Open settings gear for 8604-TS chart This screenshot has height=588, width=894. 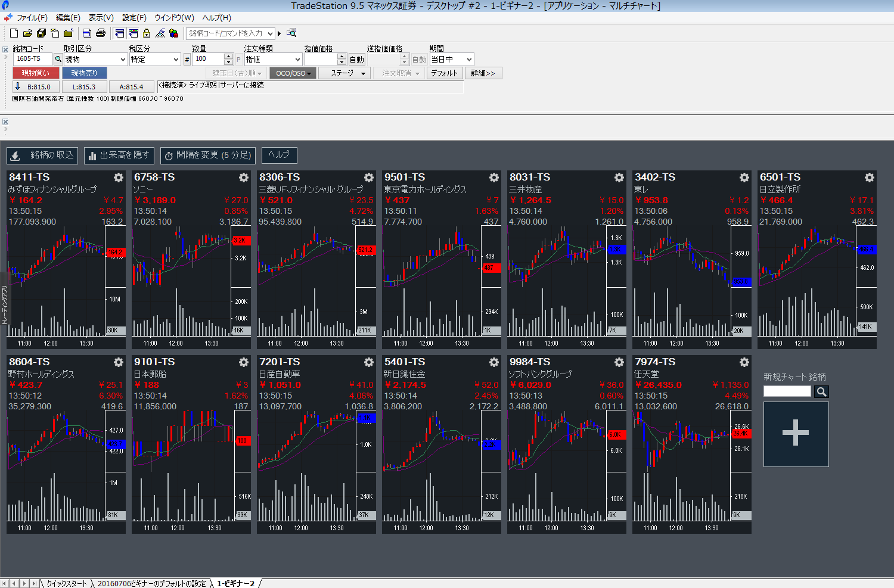pyautogui.click(x=119, y=362)
